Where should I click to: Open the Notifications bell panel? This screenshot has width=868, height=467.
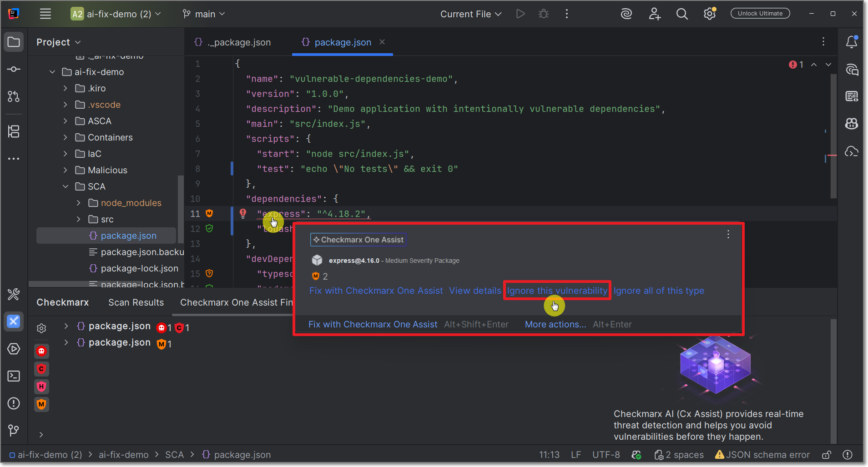pyautogui.click(x=852, y=41)
